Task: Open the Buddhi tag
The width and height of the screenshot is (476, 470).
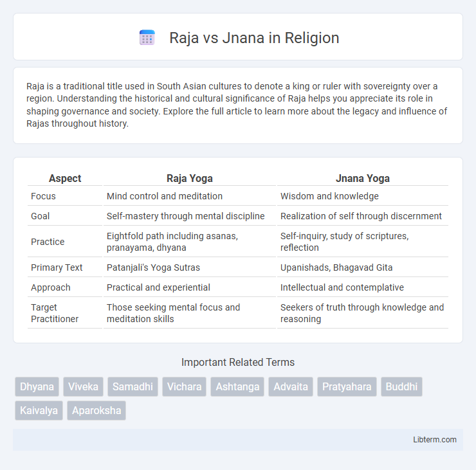Action: 401,386
